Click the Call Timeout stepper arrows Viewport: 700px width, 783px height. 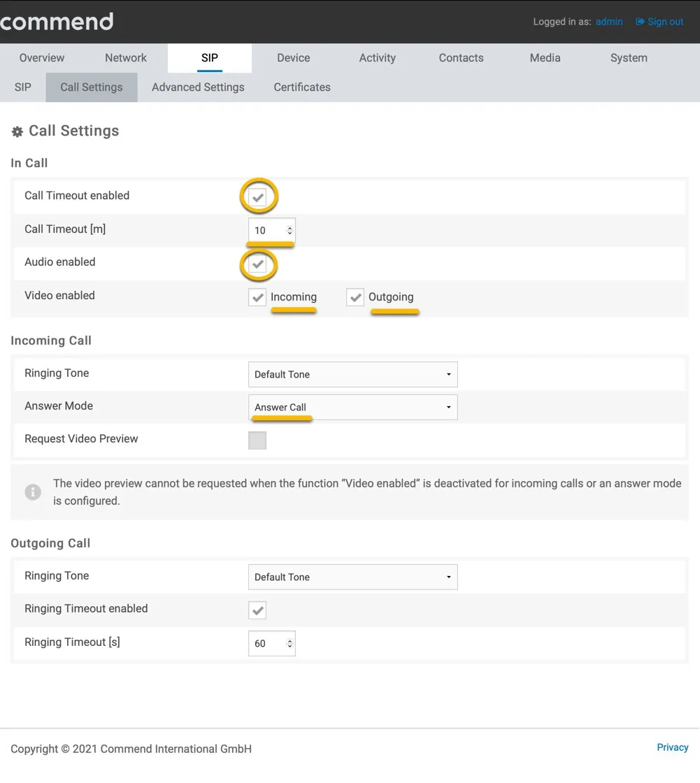[290, 230]
